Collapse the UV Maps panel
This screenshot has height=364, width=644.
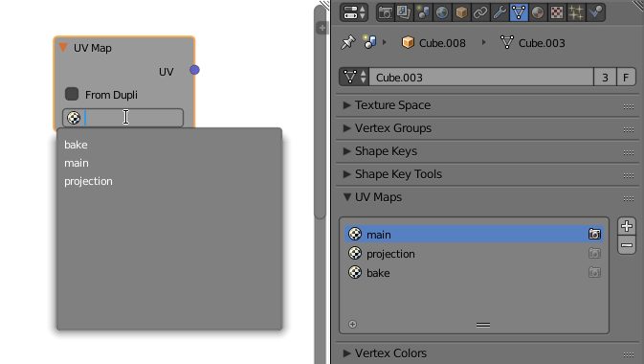(347, 197)
